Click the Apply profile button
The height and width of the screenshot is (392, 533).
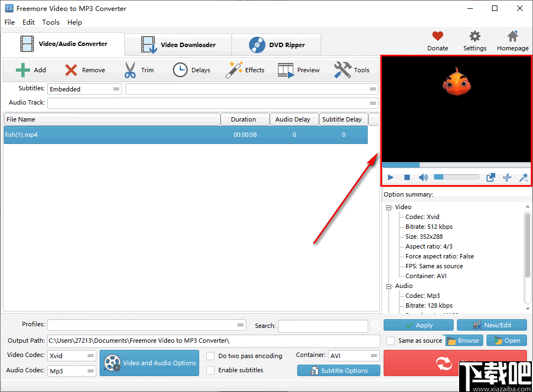click(418, 325)
